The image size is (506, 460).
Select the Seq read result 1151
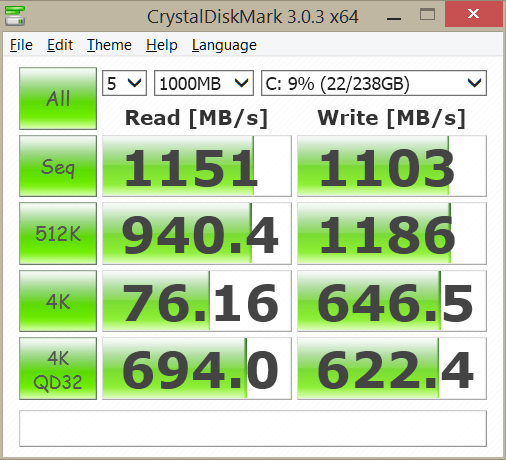(197, 166)
